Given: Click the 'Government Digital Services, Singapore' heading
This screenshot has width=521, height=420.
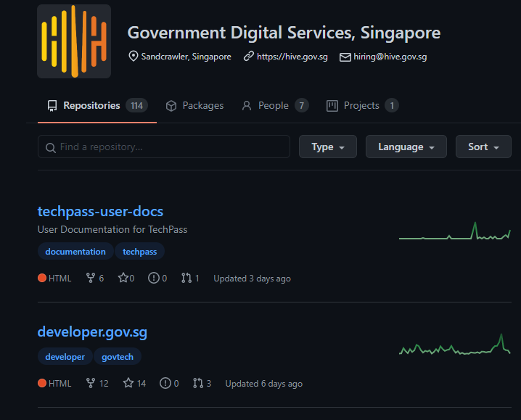Looking at the screenshot, I should 284,33.
